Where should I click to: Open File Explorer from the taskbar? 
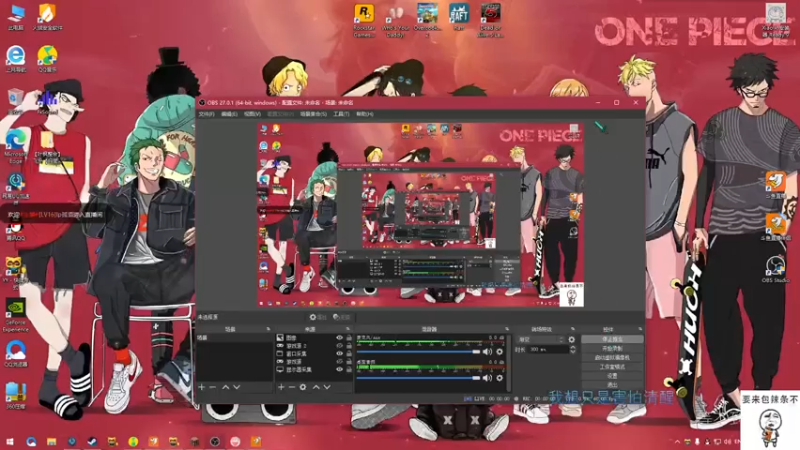pyautogui.click(x=52, y=441)
